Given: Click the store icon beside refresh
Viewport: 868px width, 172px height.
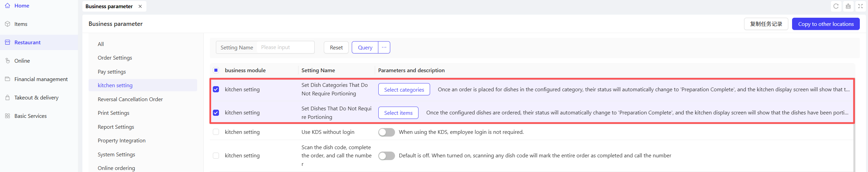Looking at the screenshot, I should coord(848,6).
